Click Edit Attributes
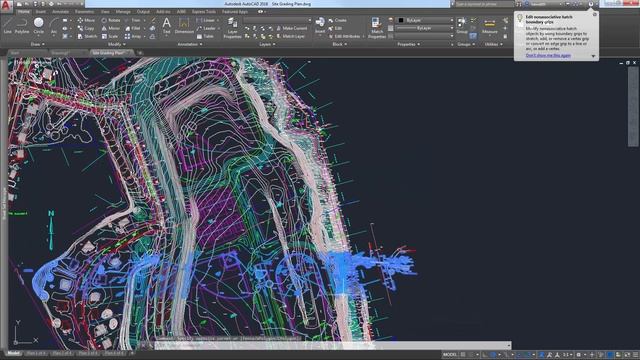The width and height of the screenshot is (640, 360). pos(344,36)
